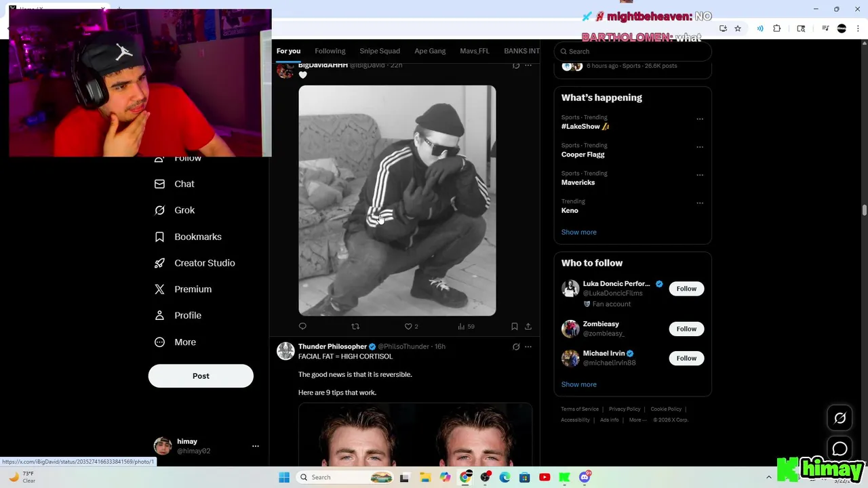This screenshot has width=868, height=488.
Task: Bookmark this page with Chrome star
Action: [x=738, y=28]
